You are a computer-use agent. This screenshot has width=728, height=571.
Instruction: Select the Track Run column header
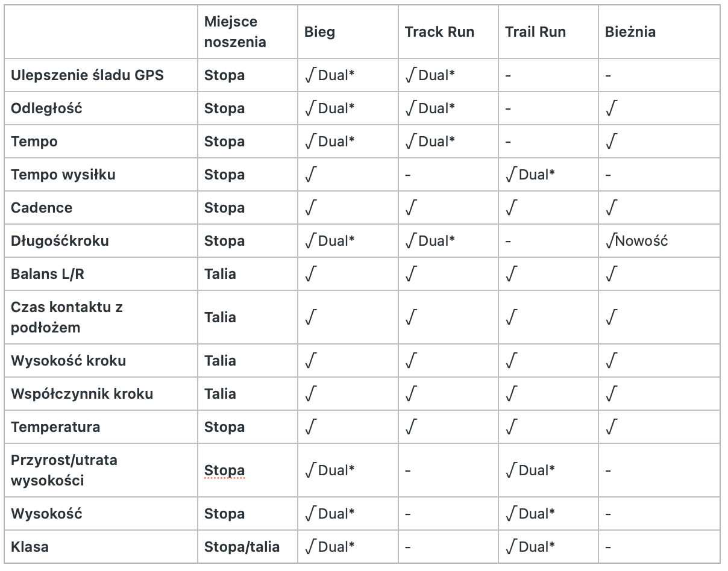tap(439, 32)
